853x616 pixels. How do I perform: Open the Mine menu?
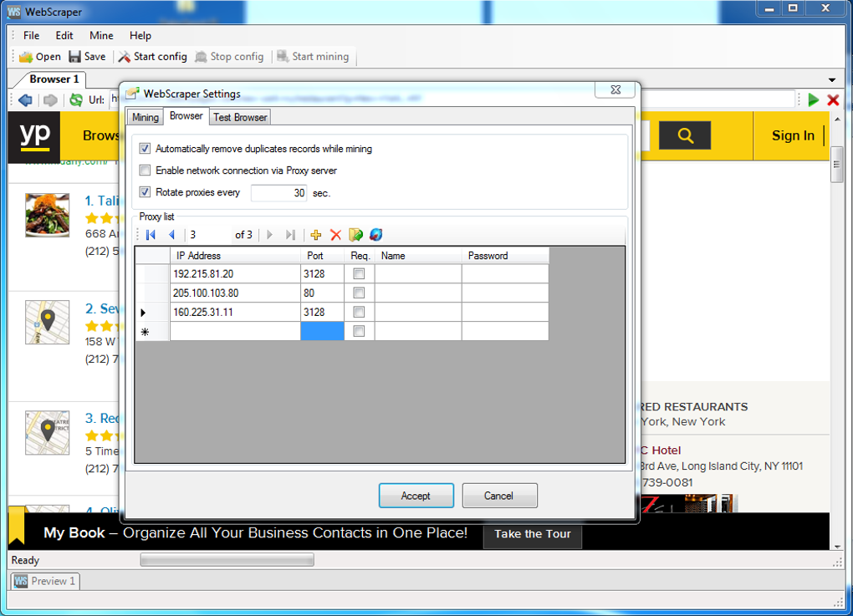point(101,35)
